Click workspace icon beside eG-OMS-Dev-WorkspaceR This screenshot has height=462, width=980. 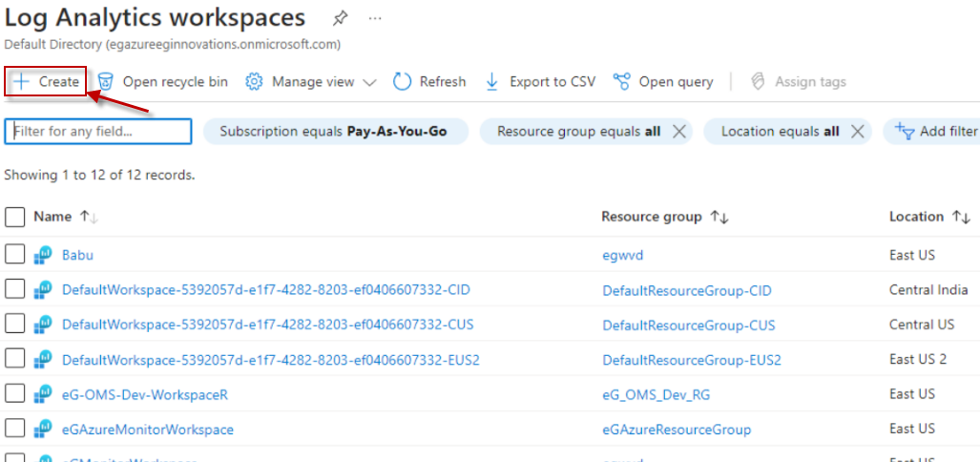pos(43,395)
